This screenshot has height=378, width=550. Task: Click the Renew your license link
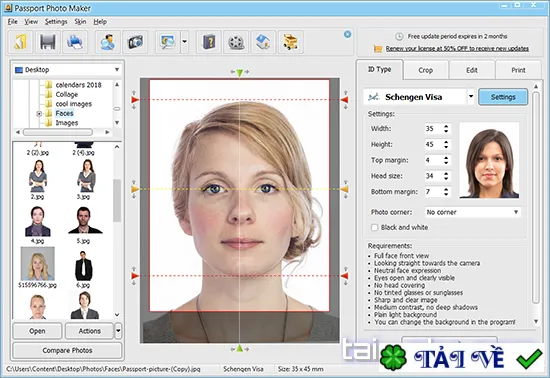tap(457, 48)
